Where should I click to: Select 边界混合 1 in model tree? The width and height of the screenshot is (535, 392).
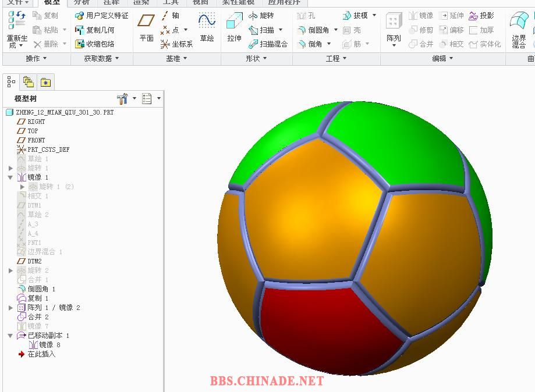pos(40,252)
